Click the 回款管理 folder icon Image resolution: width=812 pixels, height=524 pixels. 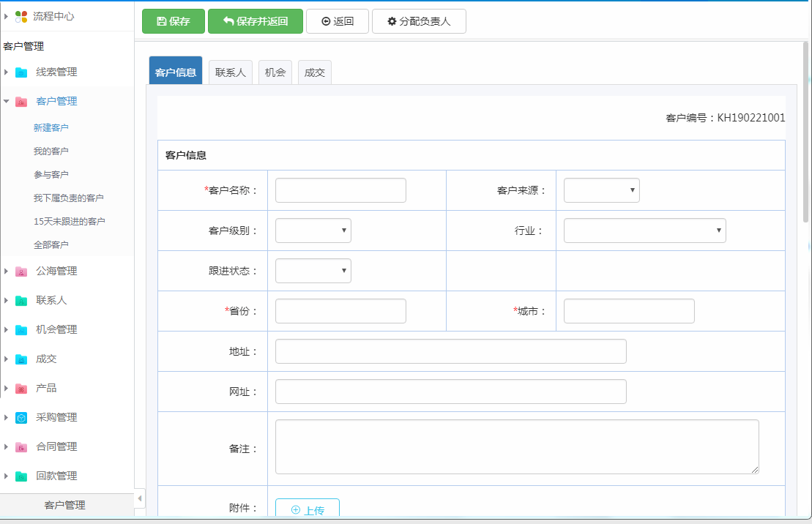click(21, 476)
